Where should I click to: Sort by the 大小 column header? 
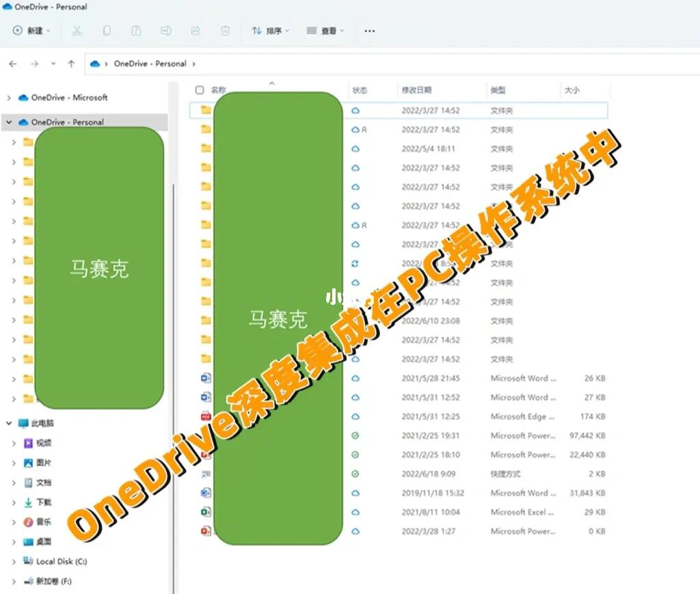(572, 90)
